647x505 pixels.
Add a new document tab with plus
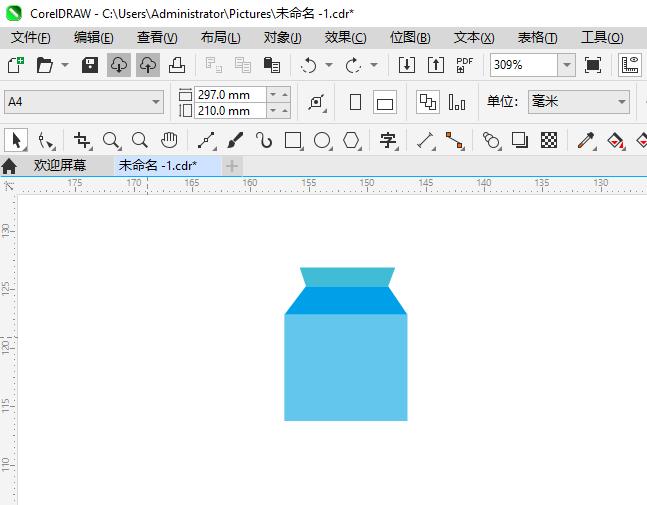(232, 166)
